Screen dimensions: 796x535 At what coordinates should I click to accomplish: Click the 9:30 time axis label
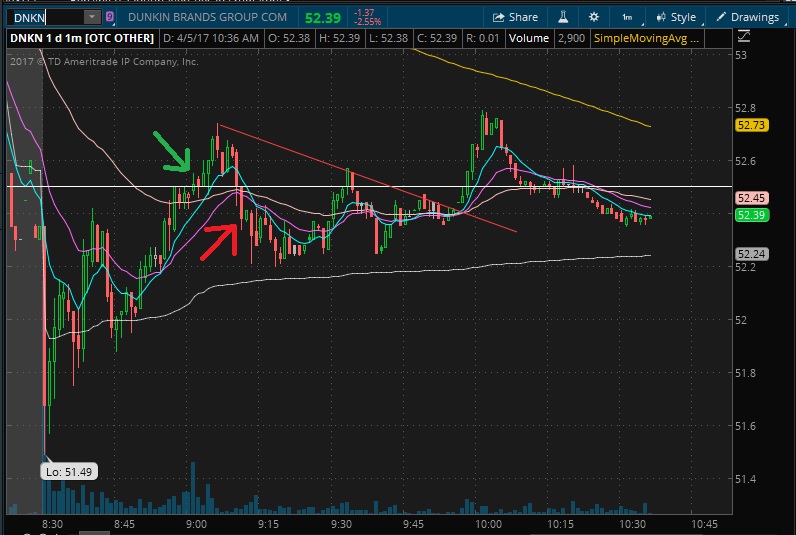click(x=341, y=524)
